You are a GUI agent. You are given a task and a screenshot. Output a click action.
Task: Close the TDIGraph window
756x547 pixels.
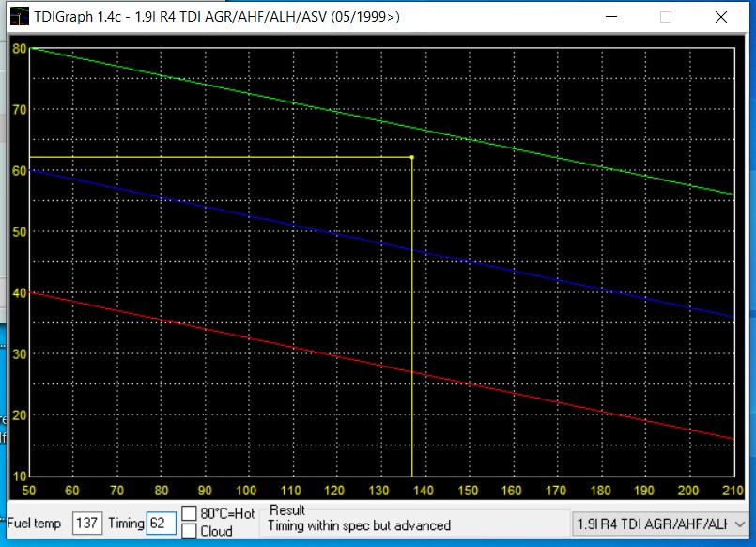tap(720, 17)
